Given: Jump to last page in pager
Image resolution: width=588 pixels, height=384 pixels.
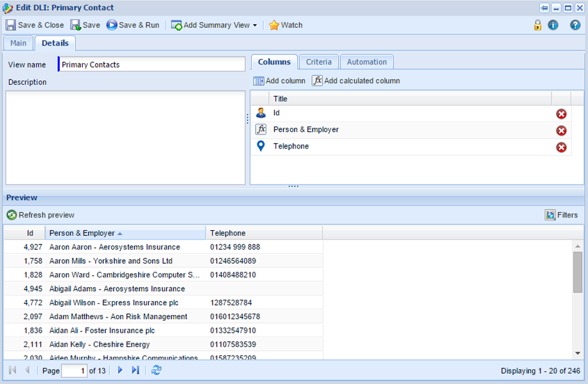Looking at the screenshot, I should 136,370.
